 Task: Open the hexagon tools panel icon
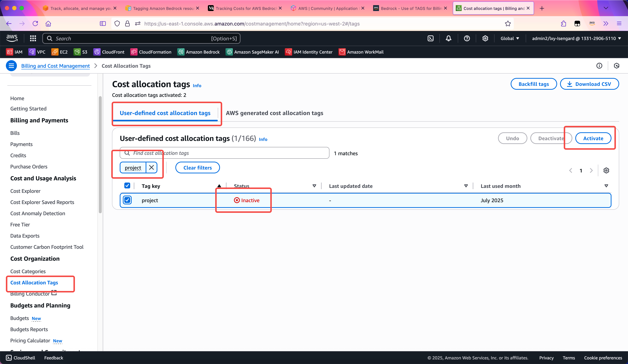coord(616,66)
